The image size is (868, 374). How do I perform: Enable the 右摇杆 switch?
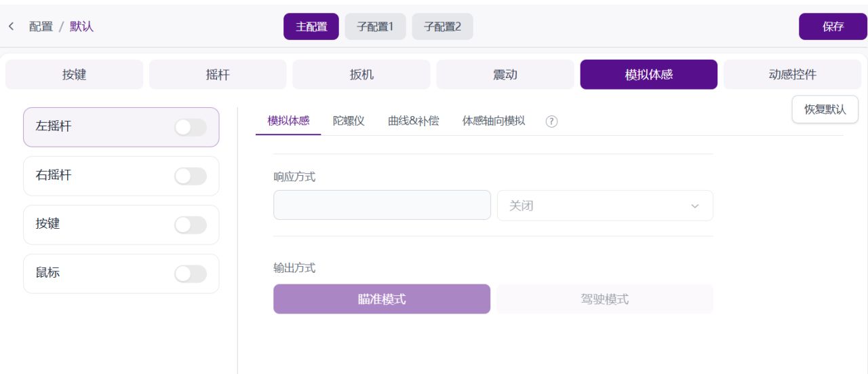(x=190, y=176)
